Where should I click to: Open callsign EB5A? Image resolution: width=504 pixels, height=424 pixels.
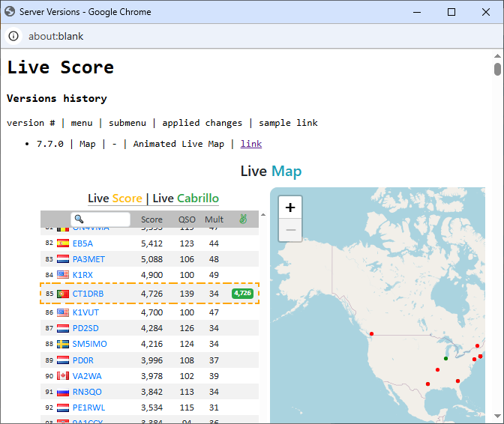pos(82,243)
